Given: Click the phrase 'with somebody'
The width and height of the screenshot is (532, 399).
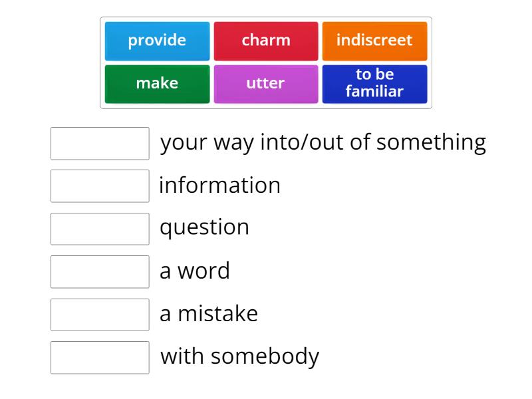Looking at the screenshot, I should (x=241, y=356).
